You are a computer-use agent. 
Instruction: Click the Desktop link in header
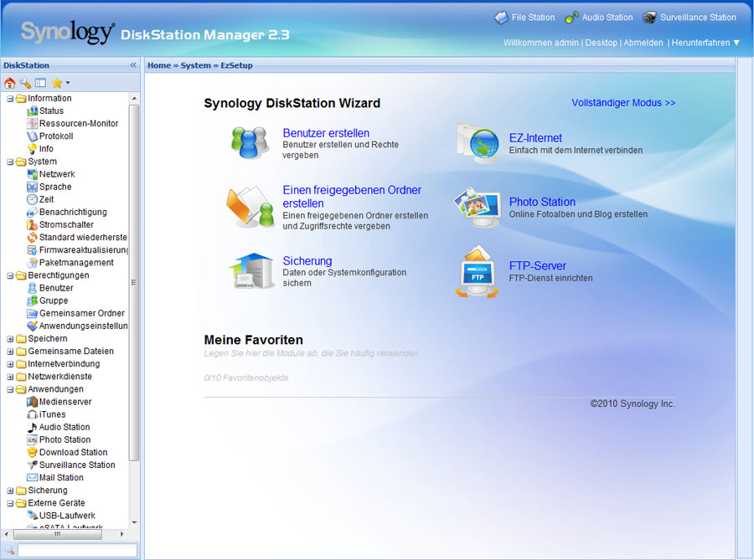601,43
